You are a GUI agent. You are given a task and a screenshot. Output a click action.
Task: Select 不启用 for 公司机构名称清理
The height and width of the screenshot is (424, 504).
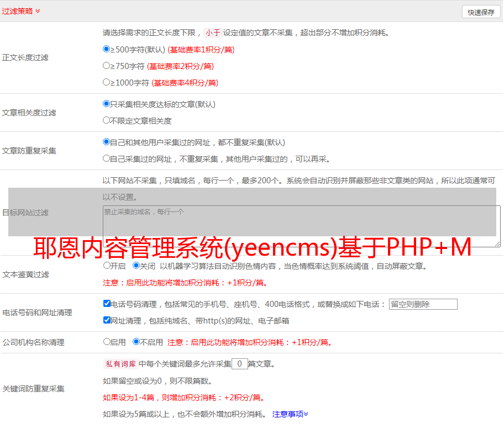136,342
